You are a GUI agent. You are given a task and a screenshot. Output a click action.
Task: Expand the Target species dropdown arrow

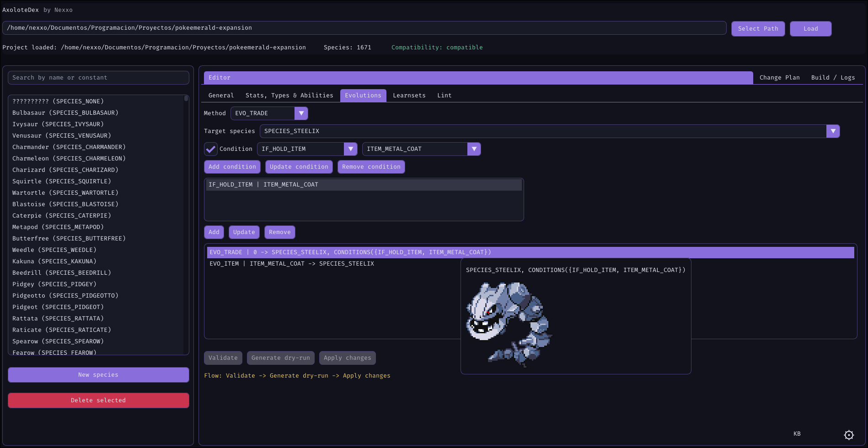pyautogui.click(x=833, y=131)
